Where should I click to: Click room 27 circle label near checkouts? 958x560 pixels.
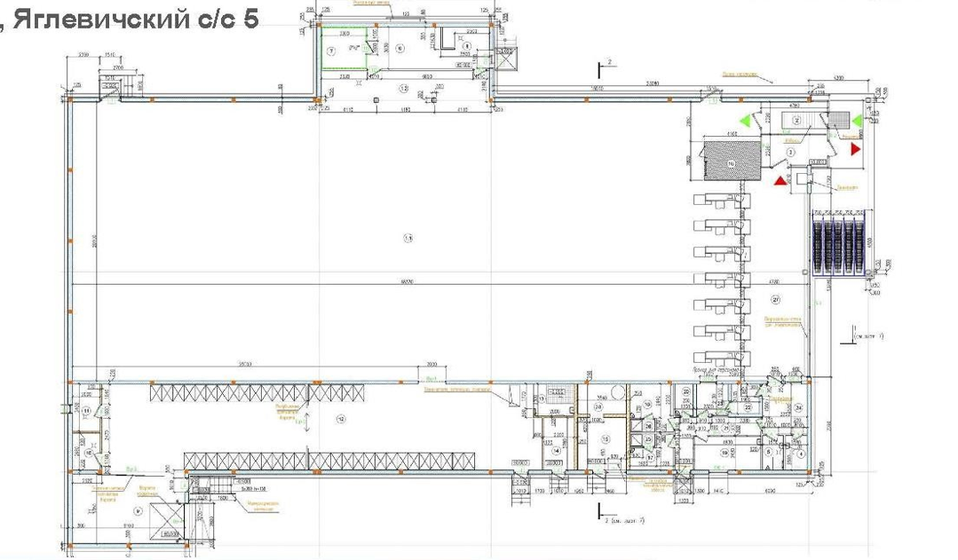click(774, 299)
